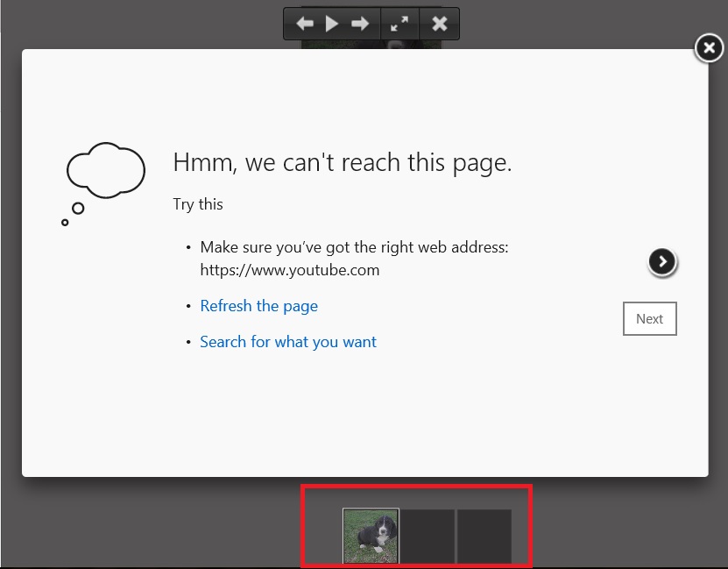Start slideshow with the play icon
This screenshot has width=728, height=569.
[331, 23]
